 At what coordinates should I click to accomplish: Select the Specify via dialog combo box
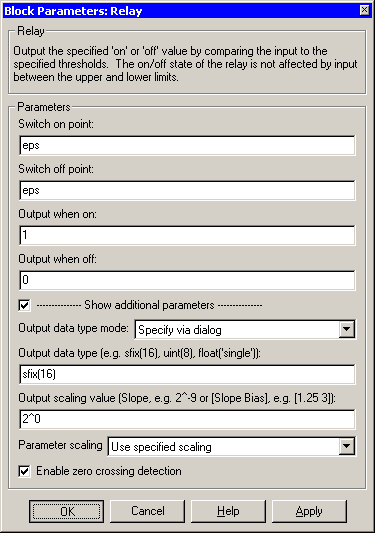245,329
